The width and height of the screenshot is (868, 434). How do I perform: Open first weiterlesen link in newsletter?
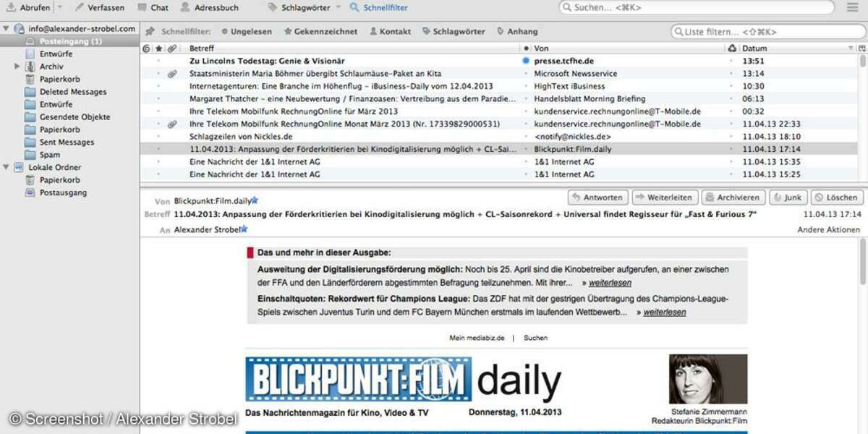pos(609,283)
